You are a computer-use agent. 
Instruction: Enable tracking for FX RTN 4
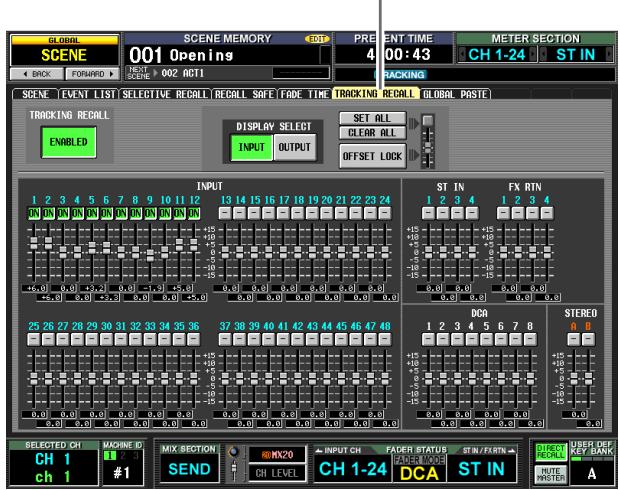tap(547, 213)
